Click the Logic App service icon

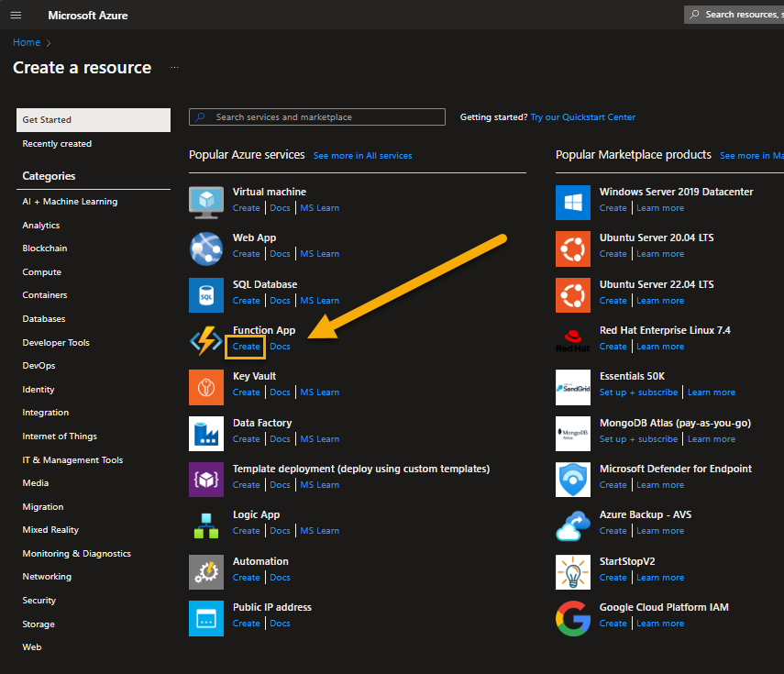coord(206,525)
